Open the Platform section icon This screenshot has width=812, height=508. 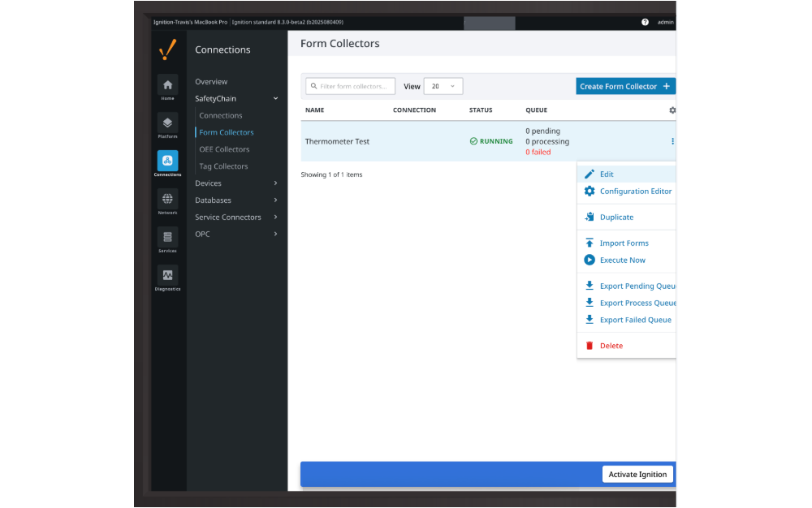point(167,123)
